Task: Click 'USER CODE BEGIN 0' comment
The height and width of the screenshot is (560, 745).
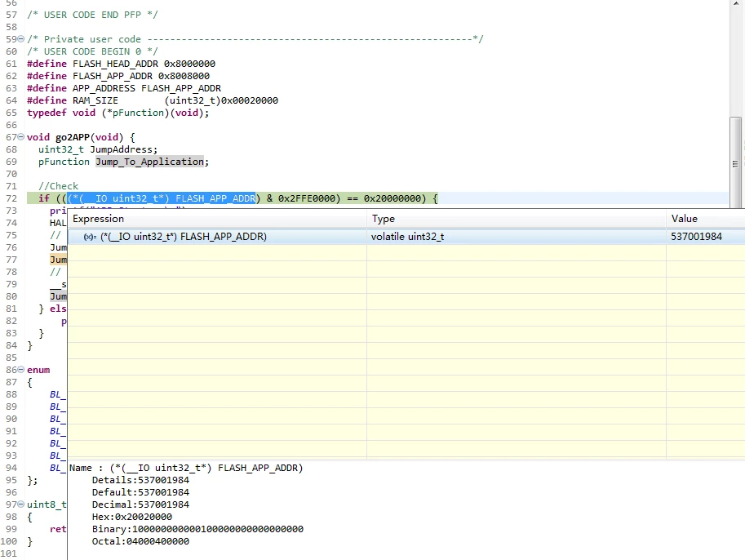Action: click(93, 51)
